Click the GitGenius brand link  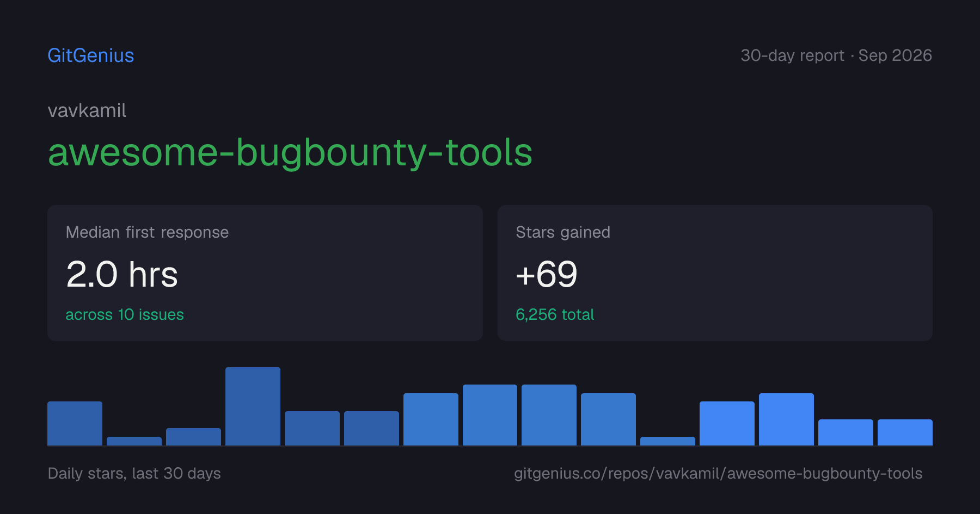[x=91, y=55]
